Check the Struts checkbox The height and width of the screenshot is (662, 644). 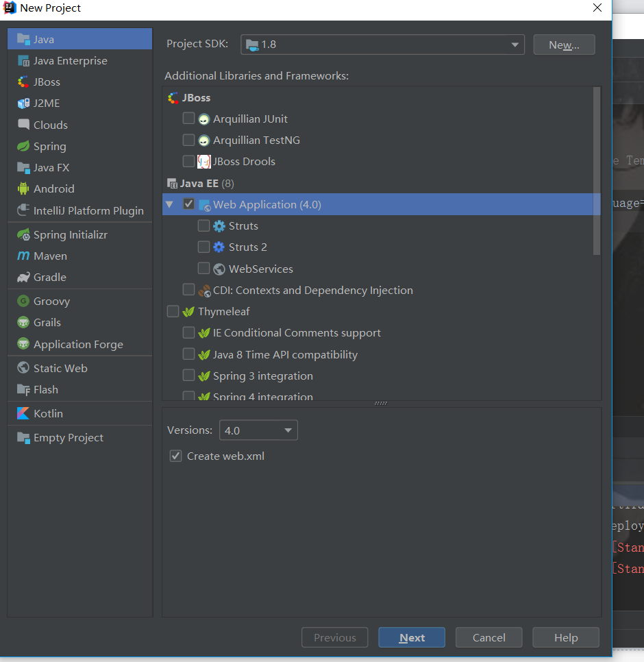(204, 225)
